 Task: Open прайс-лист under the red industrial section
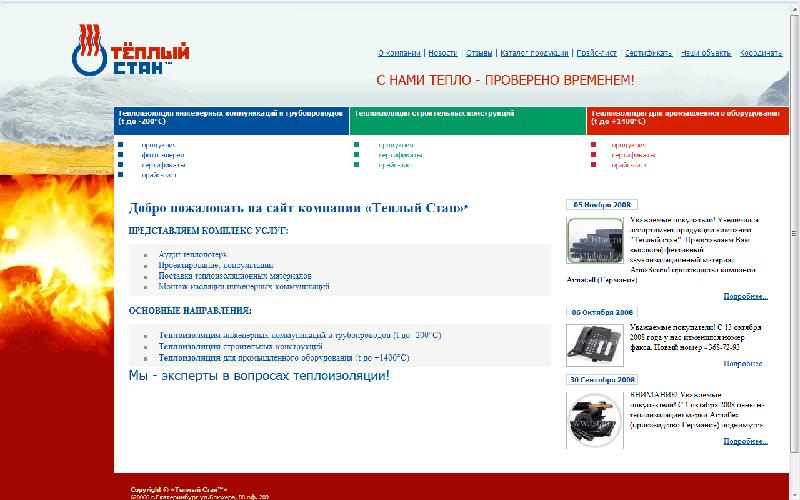(x=629, y=165)
